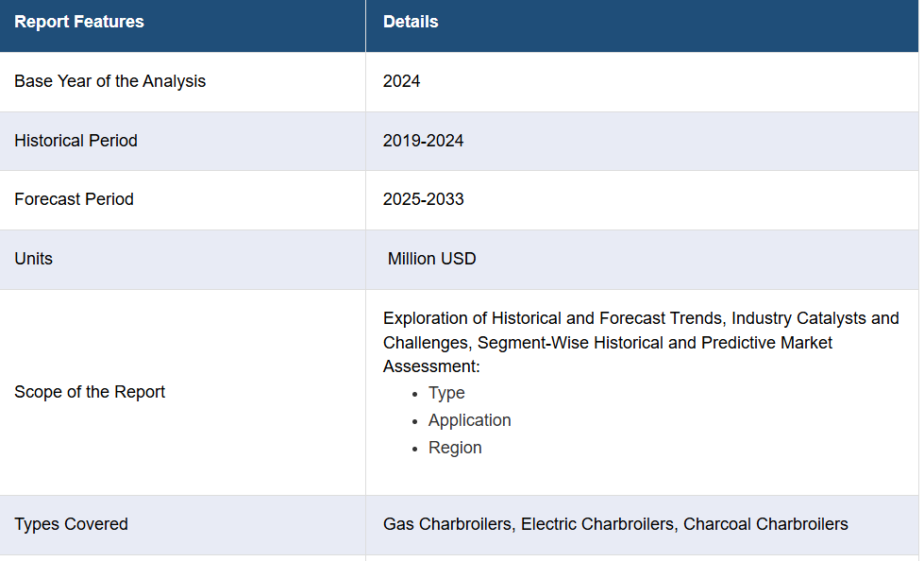
Task: Click the Type bullet item
Action: coord(446,393)
